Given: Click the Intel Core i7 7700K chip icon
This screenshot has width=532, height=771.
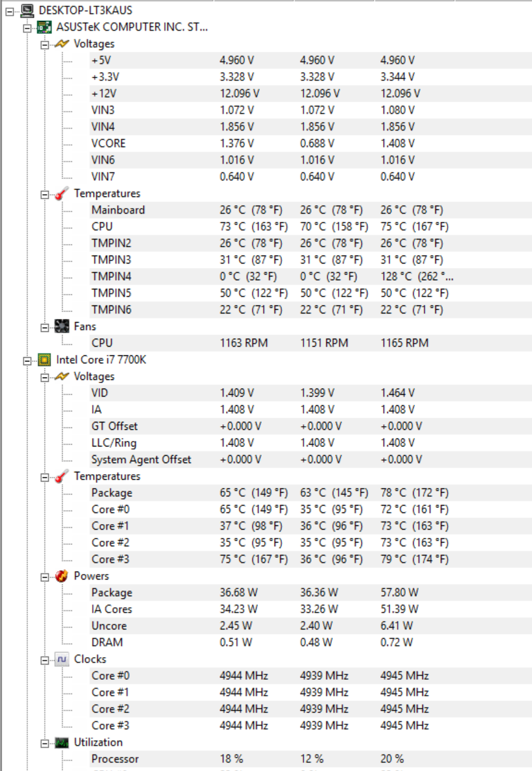Looking at the screenshot, I should (x=44, y=359).
